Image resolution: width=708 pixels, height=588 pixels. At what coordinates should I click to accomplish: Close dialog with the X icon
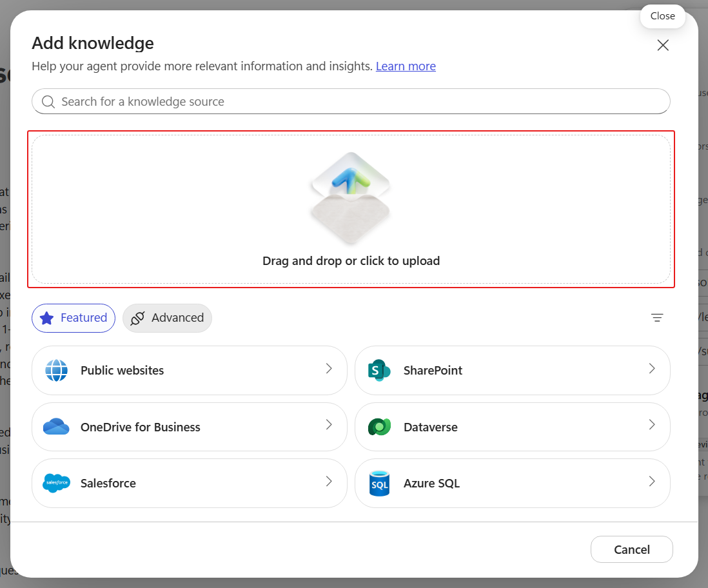(663, 45)
